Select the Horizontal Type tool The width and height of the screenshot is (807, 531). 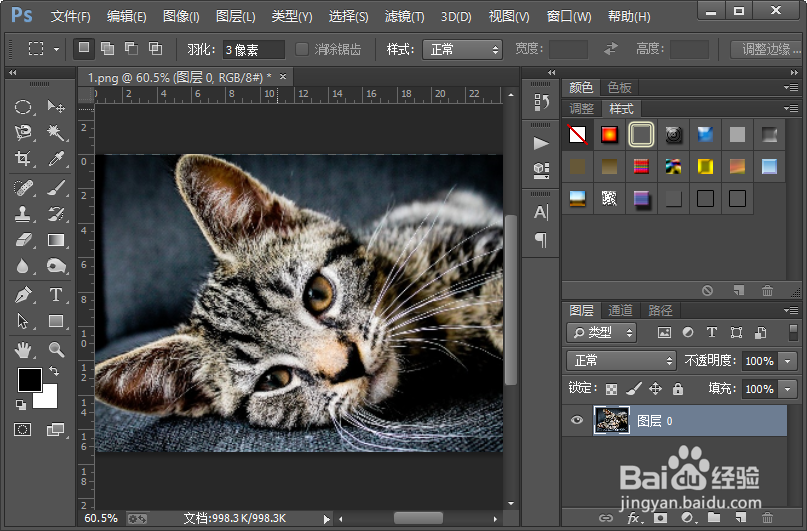[x=56, y=295]
